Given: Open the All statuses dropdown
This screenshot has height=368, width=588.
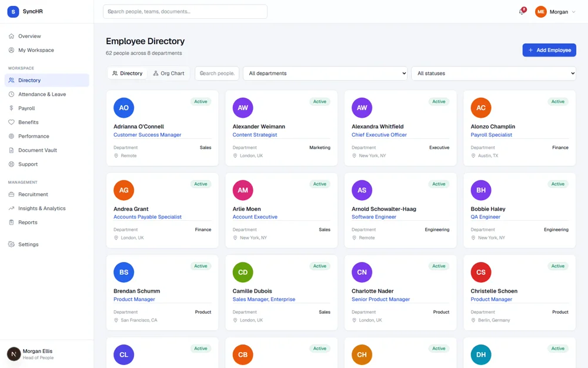Looking at the screenshot, I should [x=494, y=73].
